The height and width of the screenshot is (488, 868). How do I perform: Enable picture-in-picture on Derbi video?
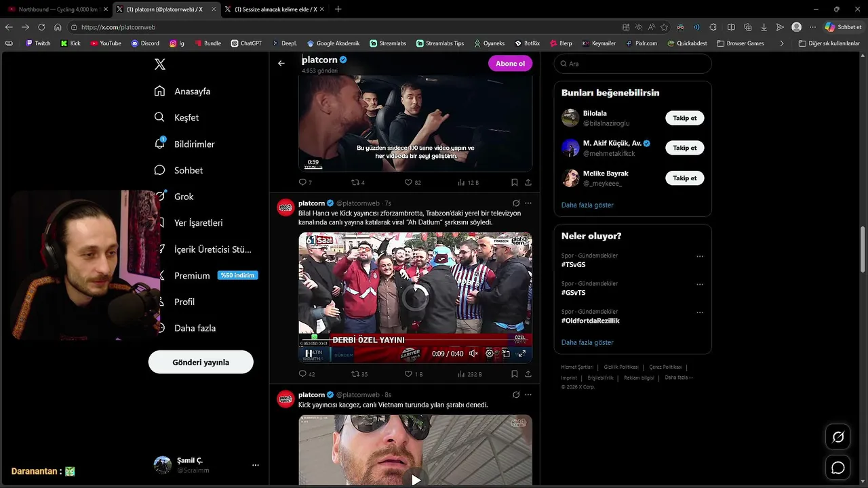506,353
